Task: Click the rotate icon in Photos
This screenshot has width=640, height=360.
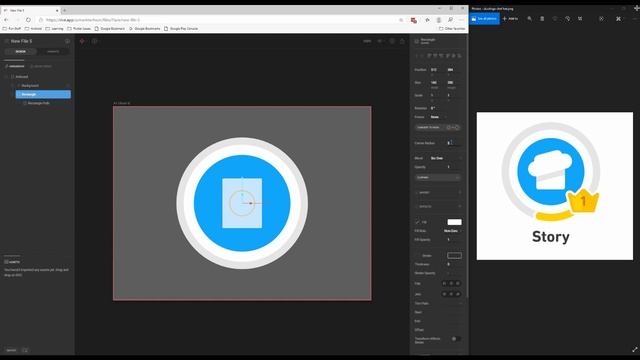Action: pos(567,19)
